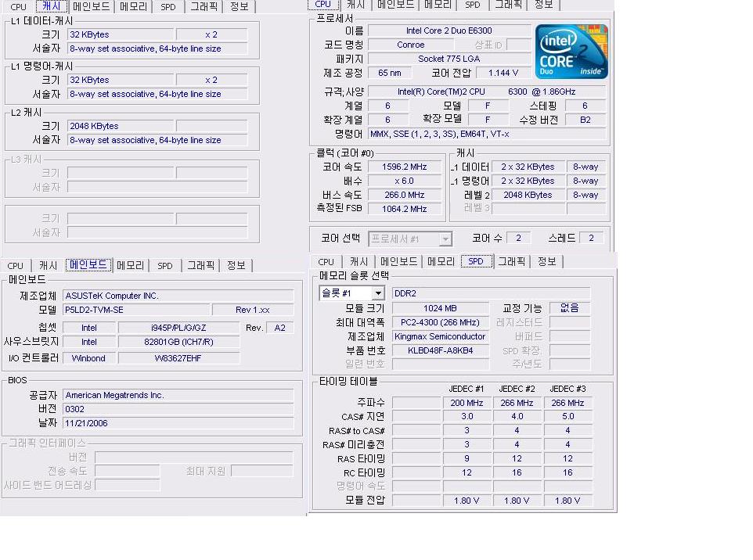The width and height of the screenshot is (753, 560).
Task: Click the JEDEC #2 CAS latency 4.0
Action: click(x=517, y=417)
